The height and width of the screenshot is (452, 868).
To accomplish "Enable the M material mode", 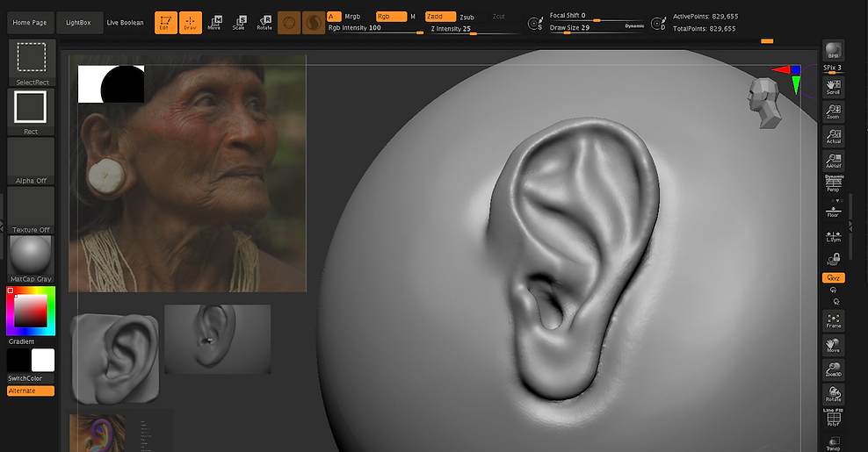I will (x=413, y=17).
